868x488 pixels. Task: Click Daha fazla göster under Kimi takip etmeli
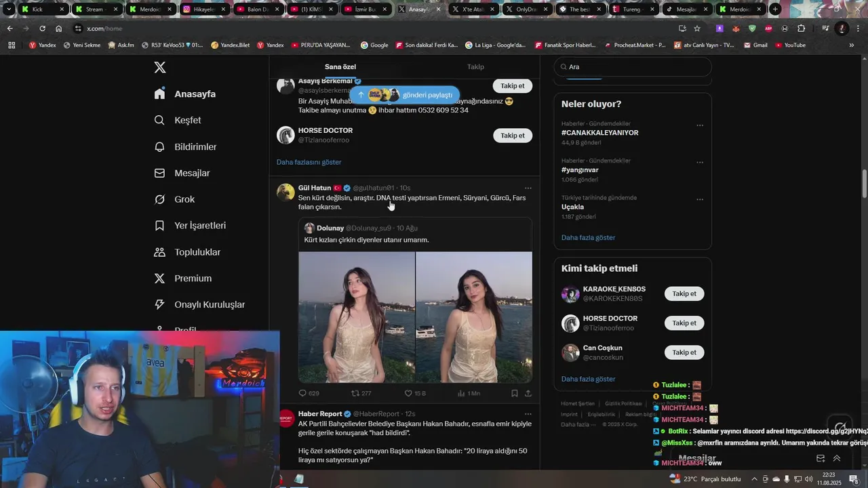pos(588,379)
